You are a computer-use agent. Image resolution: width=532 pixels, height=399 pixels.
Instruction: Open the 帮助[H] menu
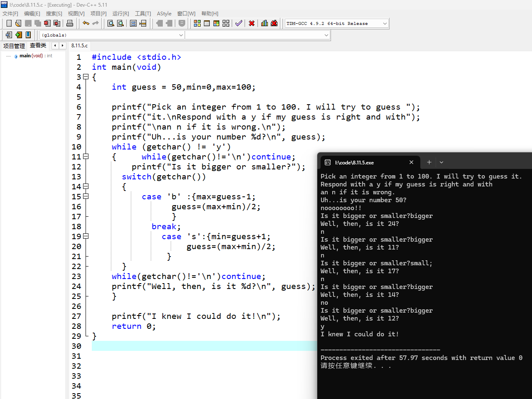[210, 14]
